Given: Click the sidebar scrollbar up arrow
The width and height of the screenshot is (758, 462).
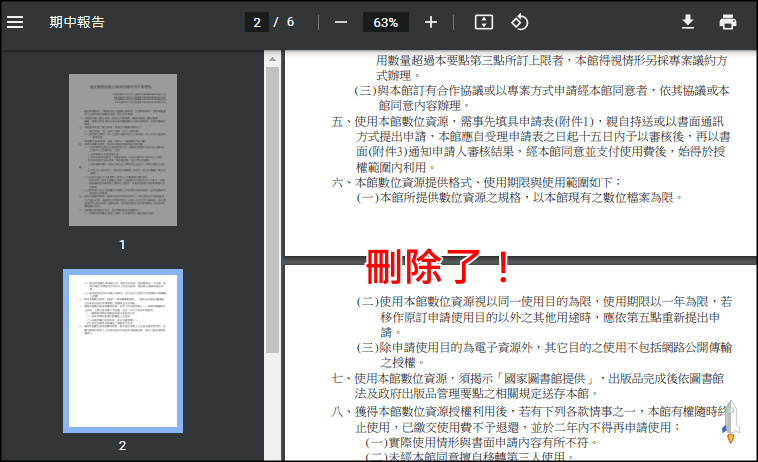Looking at the screenshot, I should point(272,60).
